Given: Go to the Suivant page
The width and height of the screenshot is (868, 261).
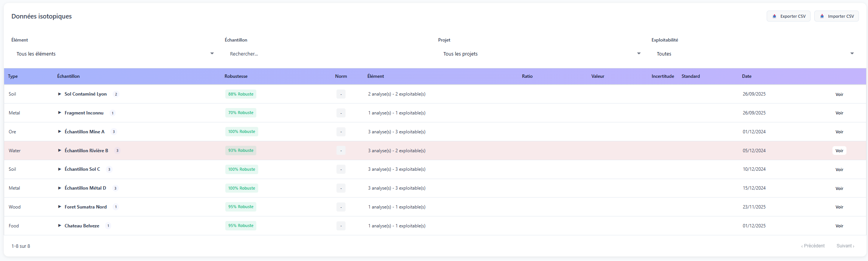Looking at the screenshot, I should pos(845,246).
